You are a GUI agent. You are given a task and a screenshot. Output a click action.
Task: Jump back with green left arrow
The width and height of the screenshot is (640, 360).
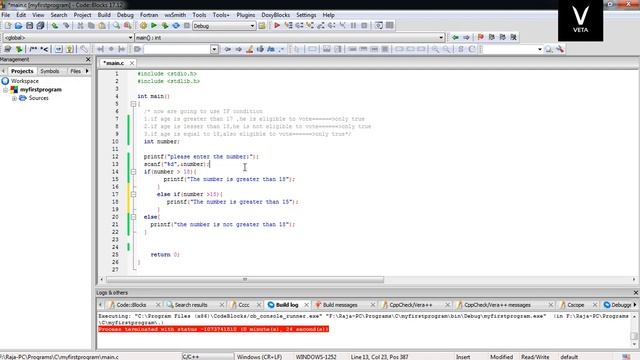point(456,38)
